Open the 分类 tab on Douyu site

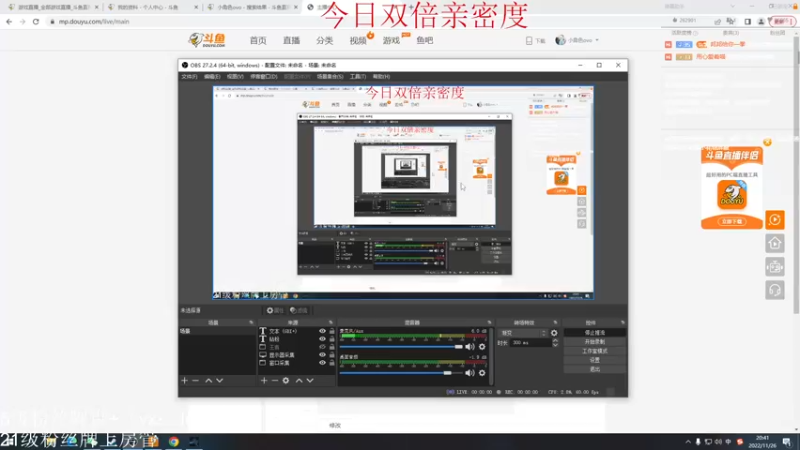click(x=324, y=40)
